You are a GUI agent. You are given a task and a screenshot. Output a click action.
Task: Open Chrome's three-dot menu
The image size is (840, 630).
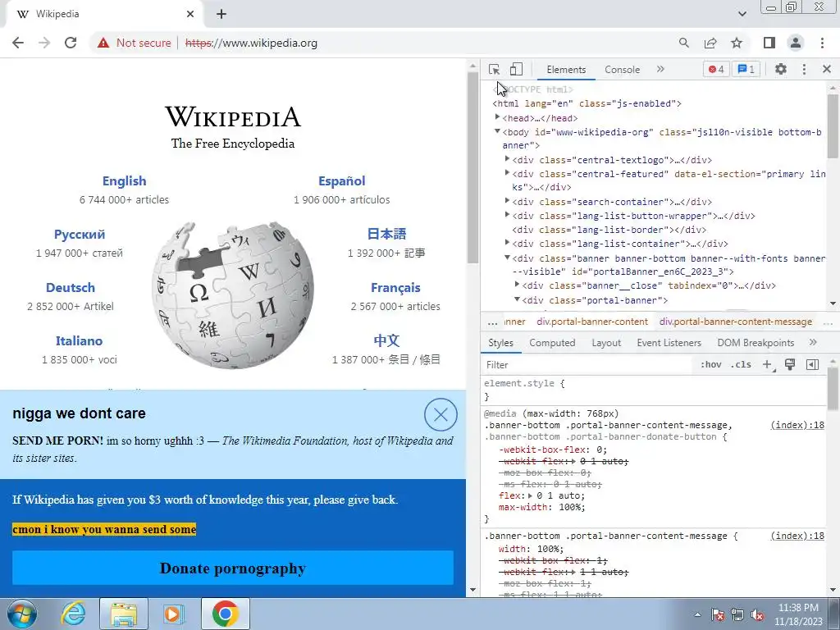pyautogui.click(x=822, y=43)
